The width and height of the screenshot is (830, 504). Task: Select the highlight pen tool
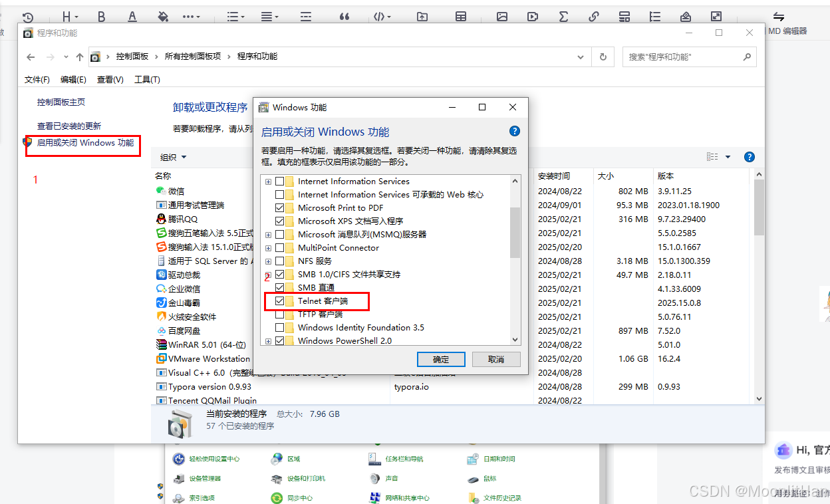coord(163,16)
